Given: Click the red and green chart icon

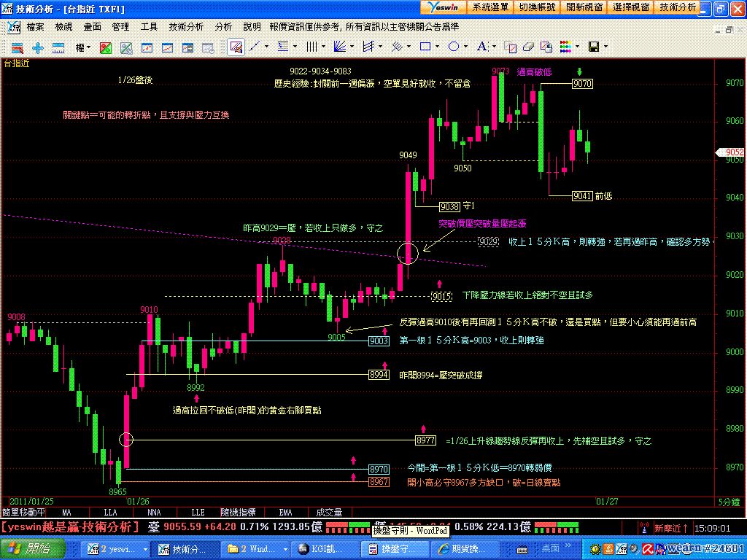Looking at the screenshot, I should tap(106, 47).
